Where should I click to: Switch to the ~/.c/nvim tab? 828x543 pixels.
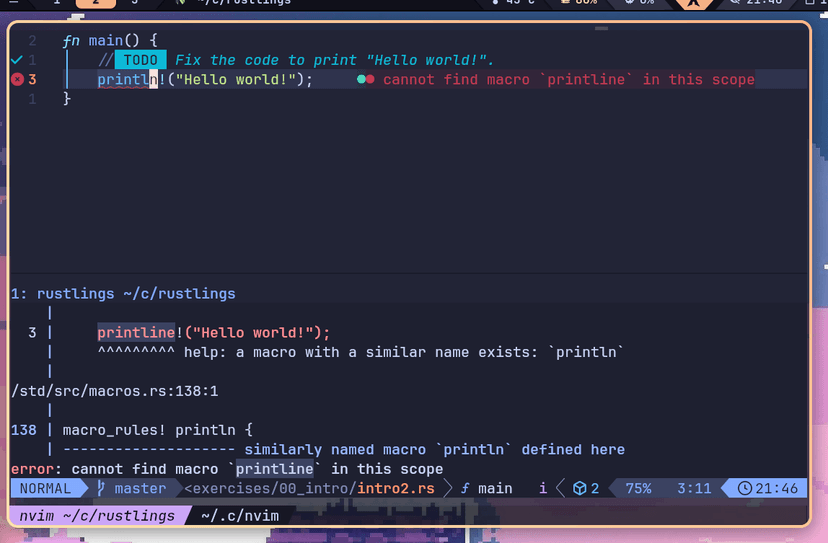coord(239,516)
